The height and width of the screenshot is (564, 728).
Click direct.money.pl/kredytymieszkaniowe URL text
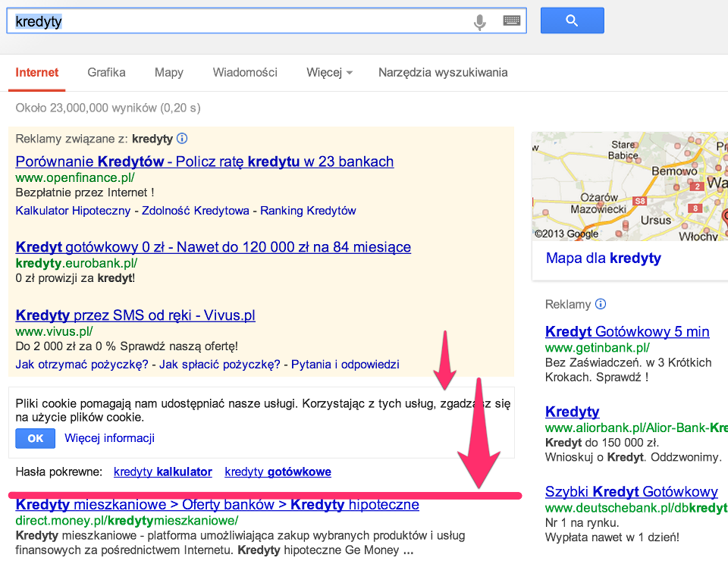[127, 521]
